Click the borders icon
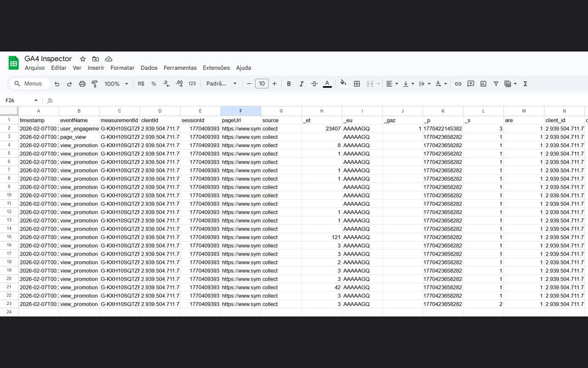The height and width of the screenshot is (368, 588). (x=357, y=84)
